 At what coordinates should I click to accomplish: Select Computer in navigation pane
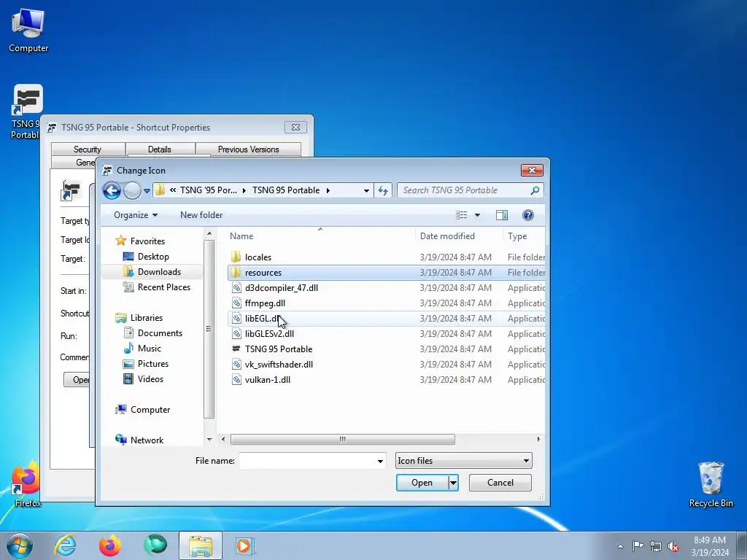tap(150, 410)
